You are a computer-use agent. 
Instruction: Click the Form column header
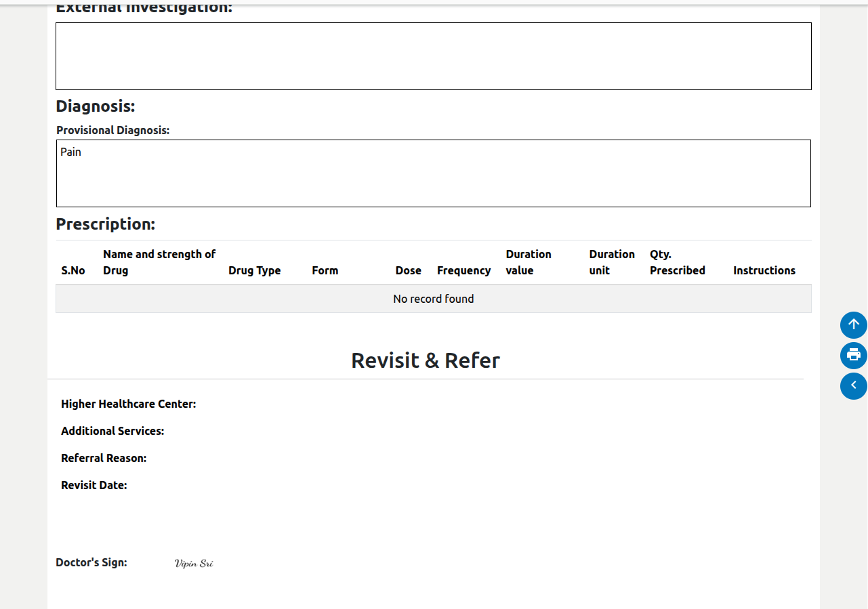click(x=325, y=270)
